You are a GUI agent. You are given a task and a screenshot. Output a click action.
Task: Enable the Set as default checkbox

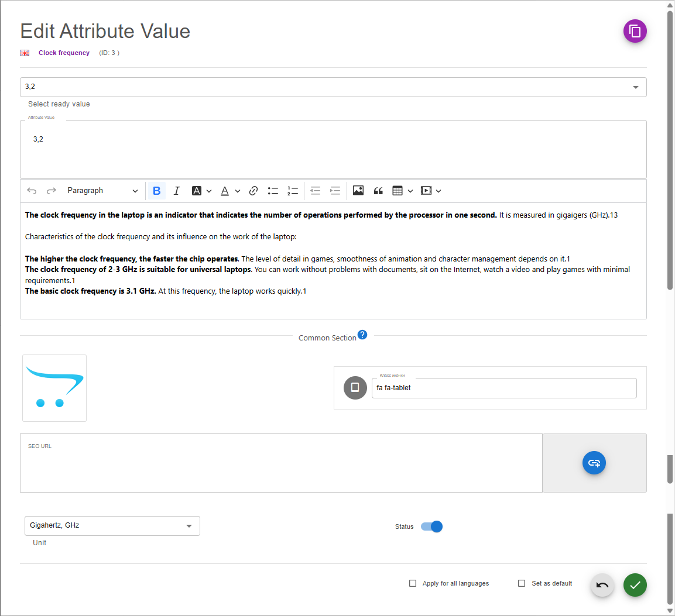click(x=522, y=583)
